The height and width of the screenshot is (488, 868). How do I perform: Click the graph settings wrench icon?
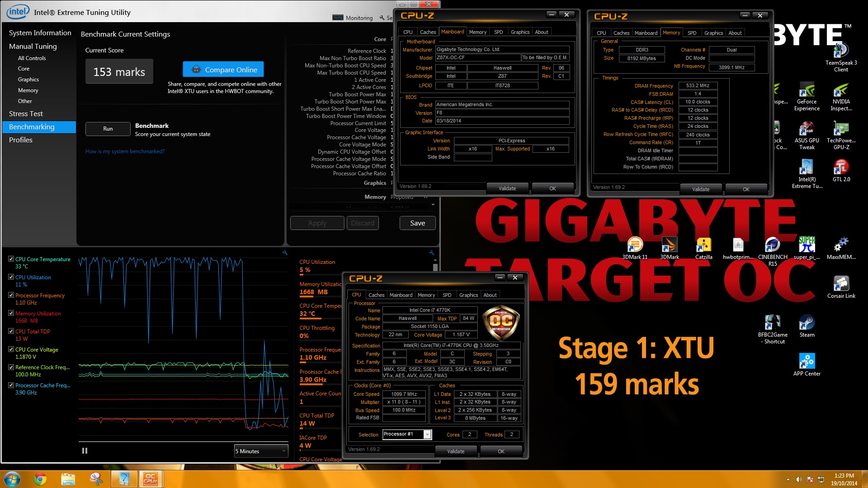click(x=285, y=253)
